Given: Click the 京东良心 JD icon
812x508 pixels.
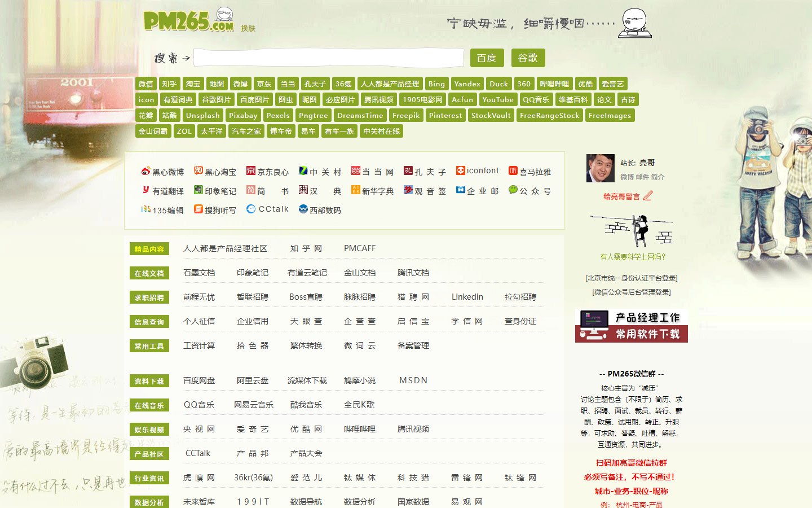Looking at the screenshot, I should coord(251,170).
